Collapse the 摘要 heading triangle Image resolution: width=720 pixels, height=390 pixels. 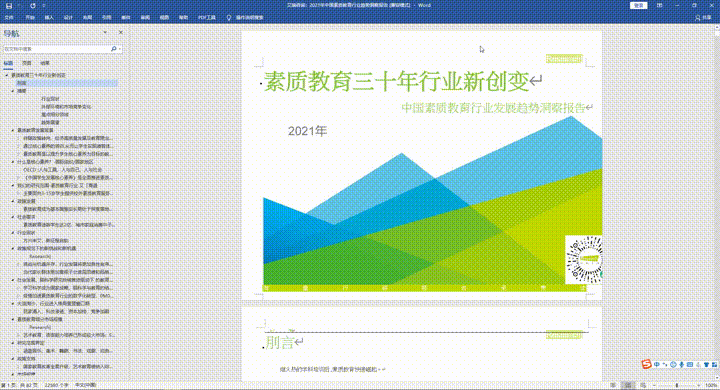point(13,91)
